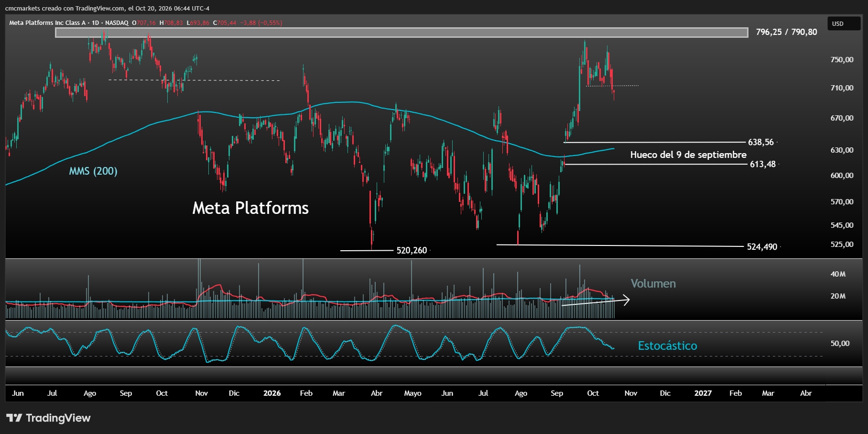This screenshot has width=868, height=434.
Task: Click the large Meta Platforms chart title
Action: point(250,208)
